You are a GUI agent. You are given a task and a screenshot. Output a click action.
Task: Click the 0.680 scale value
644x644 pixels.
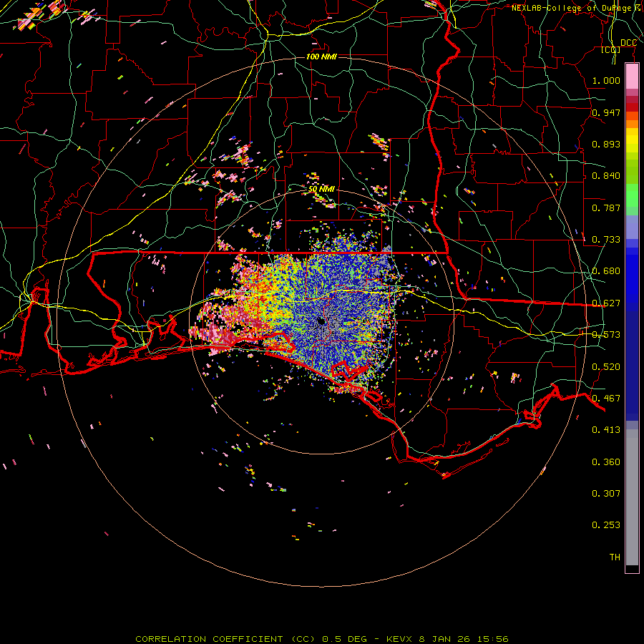point(606,271)
